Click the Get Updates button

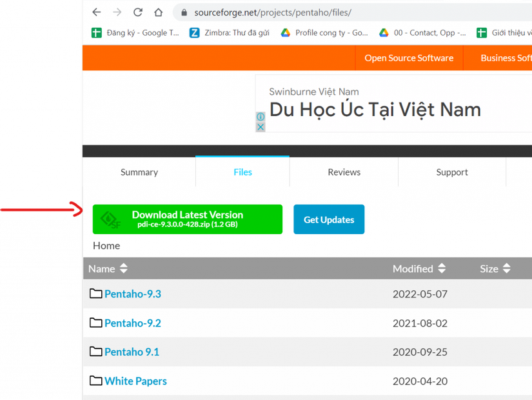point(329,219)
